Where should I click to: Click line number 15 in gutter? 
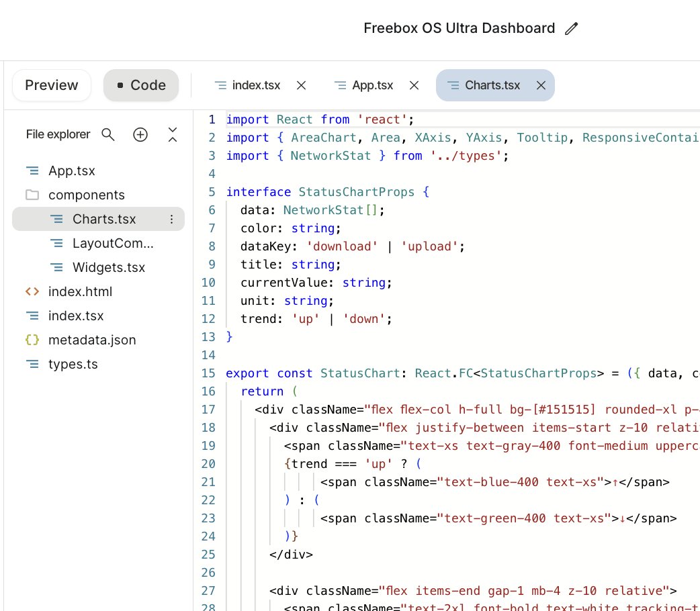[208, 373]
